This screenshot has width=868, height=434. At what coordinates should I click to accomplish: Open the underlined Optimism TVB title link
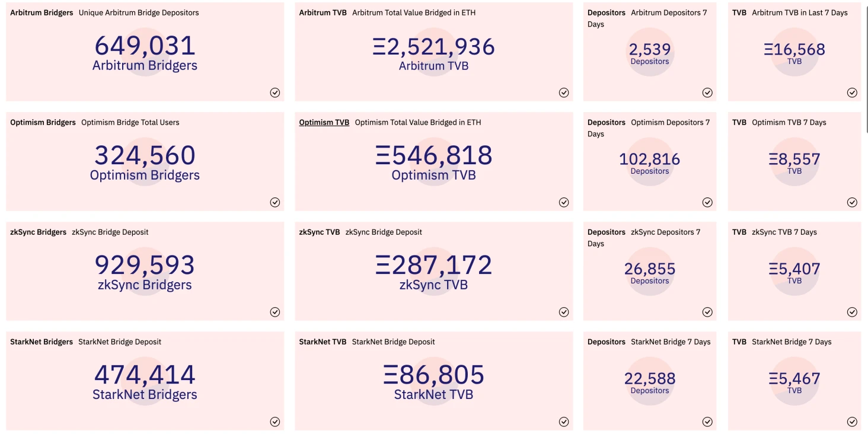(x=324, y=123)
